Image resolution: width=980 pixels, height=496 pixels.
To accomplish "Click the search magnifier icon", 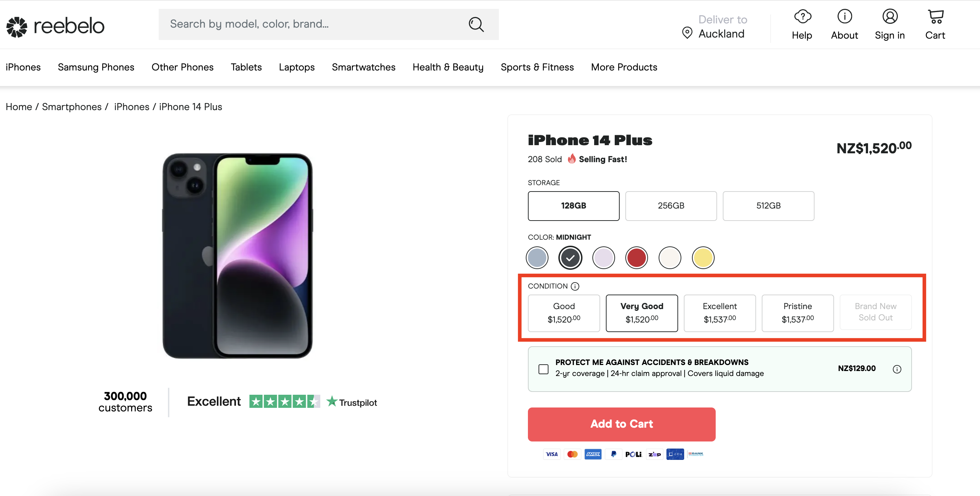I will pyautogui.click(x=476, y=24).
